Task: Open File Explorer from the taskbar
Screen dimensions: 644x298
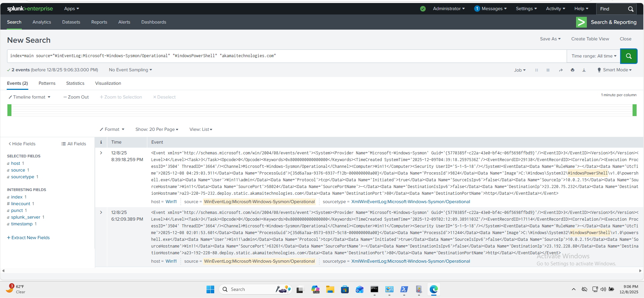Action: (330, 289)
